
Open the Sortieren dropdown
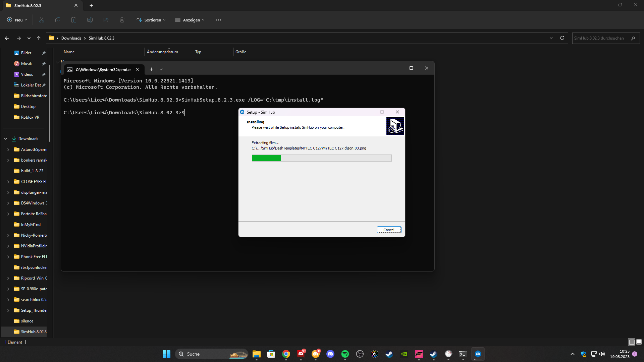pyautogui.click(x=151, y=20)
